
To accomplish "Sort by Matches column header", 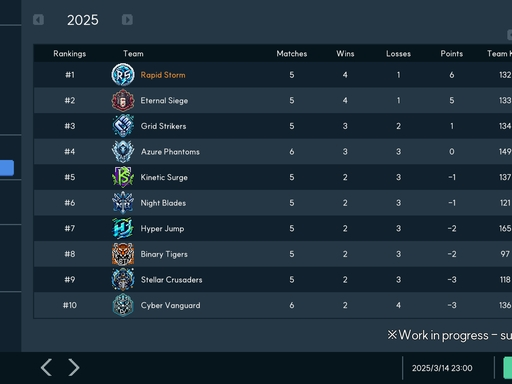I will tap(292, 54).
